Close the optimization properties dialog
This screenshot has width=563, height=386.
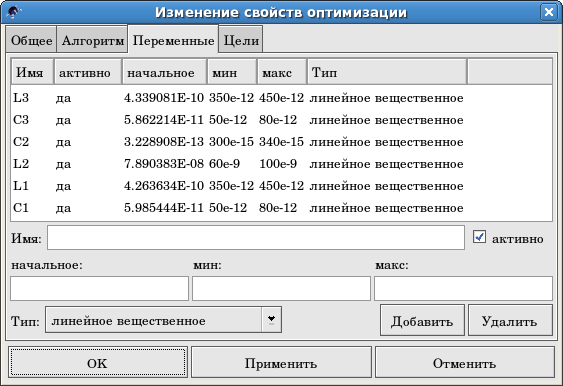[549, 12]
